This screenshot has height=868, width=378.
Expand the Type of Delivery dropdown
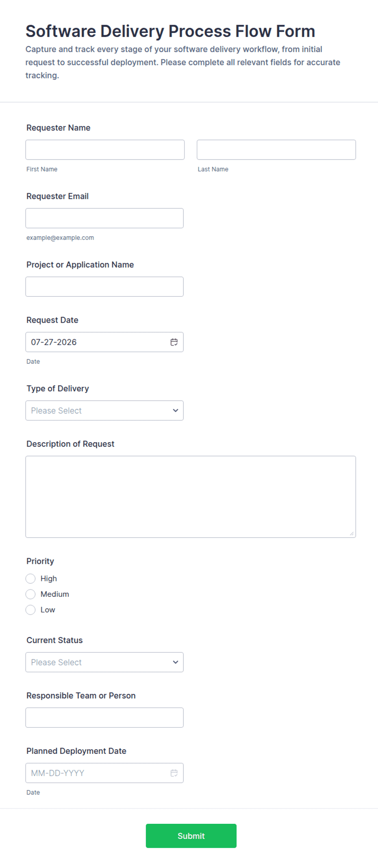coord(104,410)
